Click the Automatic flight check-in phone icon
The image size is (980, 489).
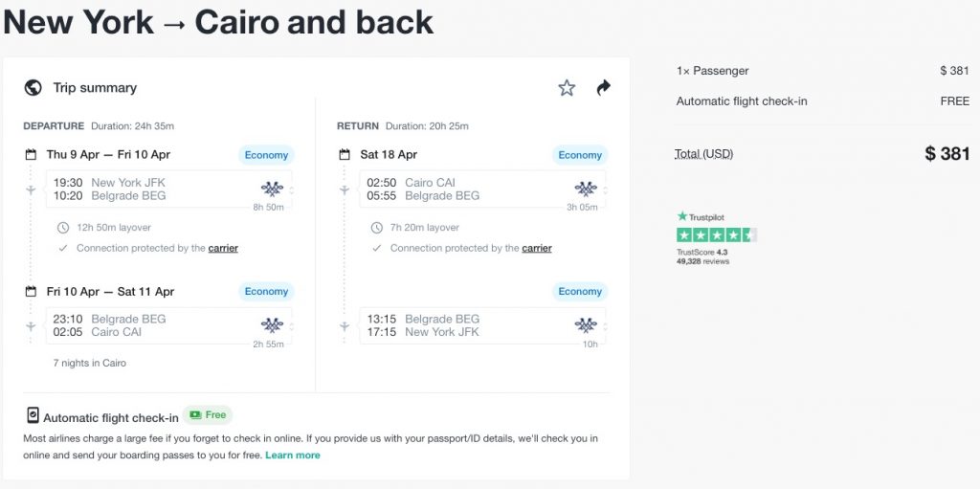click(x=33, y=416)
